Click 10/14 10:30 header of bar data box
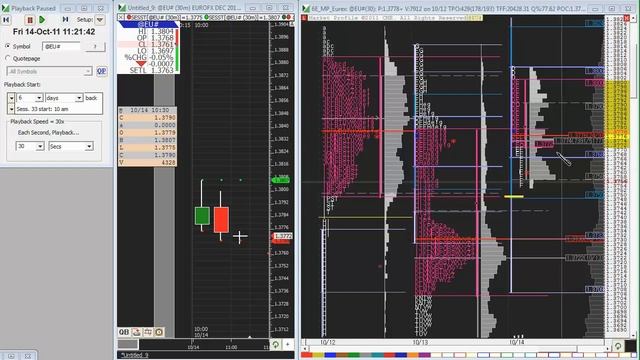 pos(147,110)
